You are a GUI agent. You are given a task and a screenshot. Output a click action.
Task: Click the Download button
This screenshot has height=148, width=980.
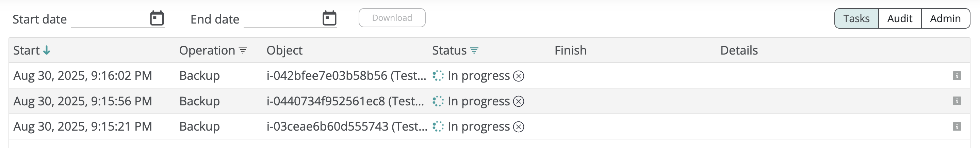pyautogui.click(x=392, y=18)
